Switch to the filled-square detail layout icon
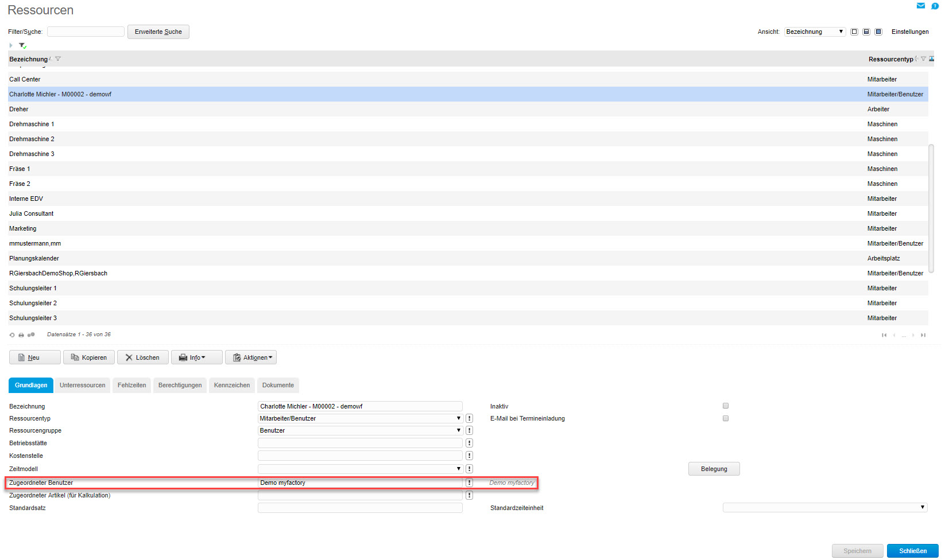945x560 pixels. click(878, 32)
